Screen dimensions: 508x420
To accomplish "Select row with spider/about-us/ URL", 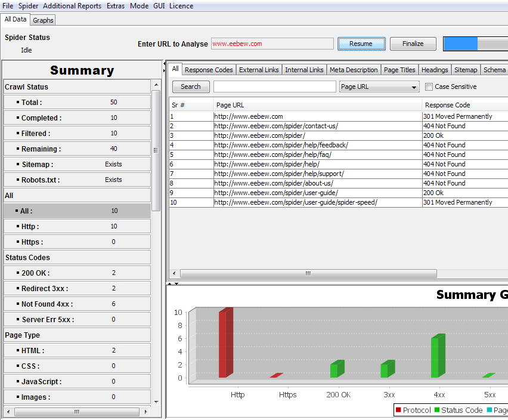I will pos(339,183).
